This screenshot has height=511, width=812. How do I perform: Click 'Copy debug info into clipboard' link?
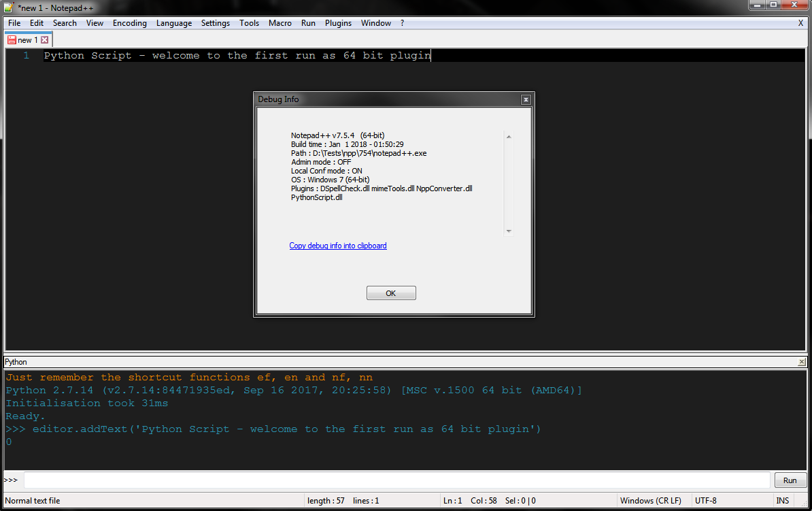coord(337,246)
